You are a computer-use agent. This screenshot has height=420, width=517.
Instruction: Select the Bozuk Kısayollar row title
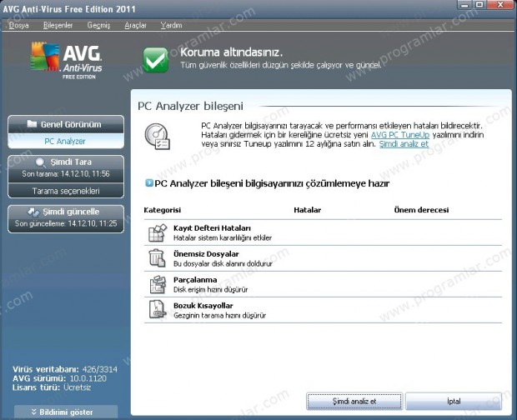(203, 305)
